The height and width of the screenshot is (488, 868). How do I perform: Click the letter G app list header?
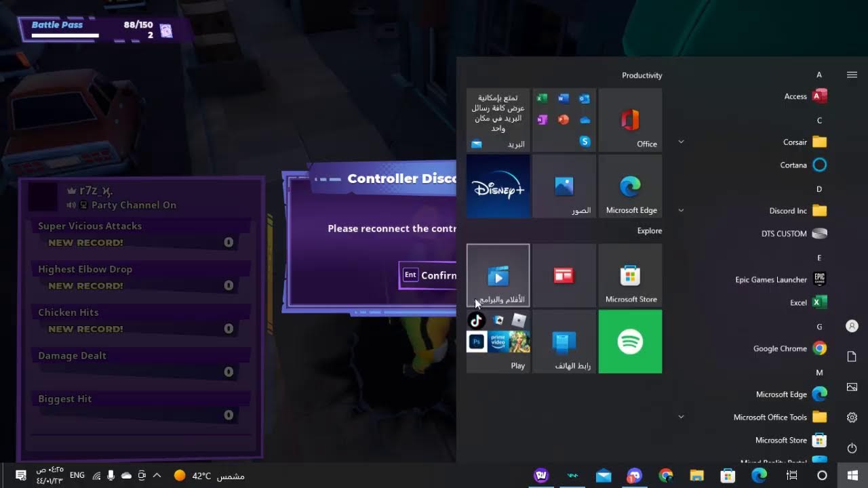[819, 327]
